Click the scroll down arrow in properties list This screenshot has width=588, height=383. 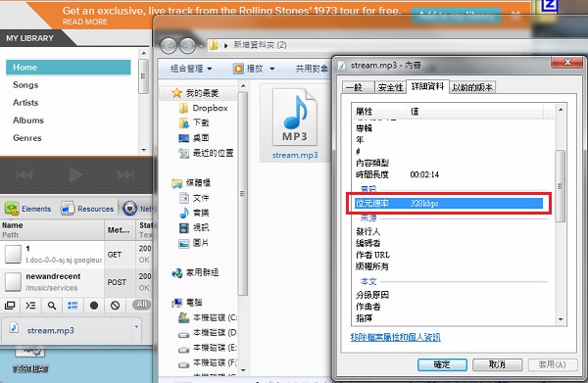(x=561, y=319)
